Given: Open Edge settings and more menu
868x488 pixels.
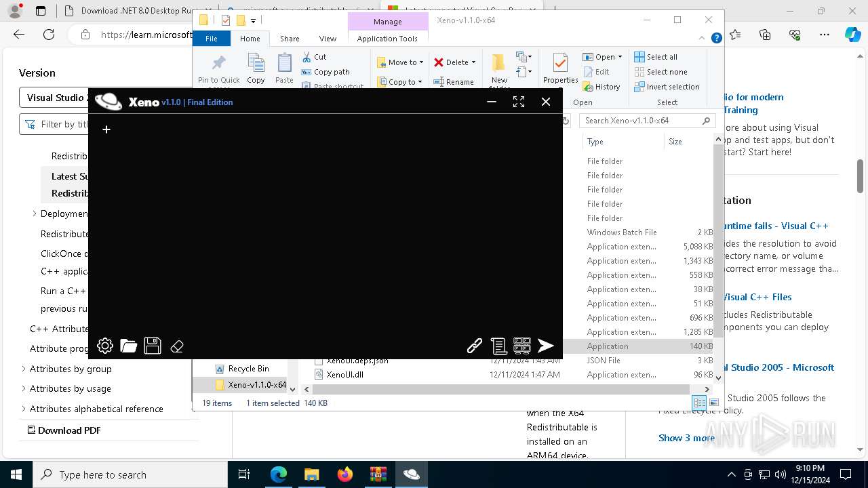Looking at the screenshot, I should (x=825, y=35).
